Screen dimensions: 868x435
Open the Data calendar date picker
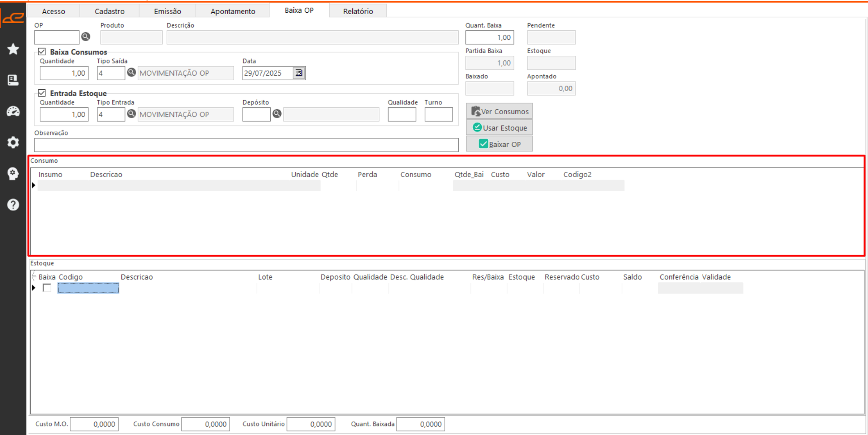coord(298,73)
